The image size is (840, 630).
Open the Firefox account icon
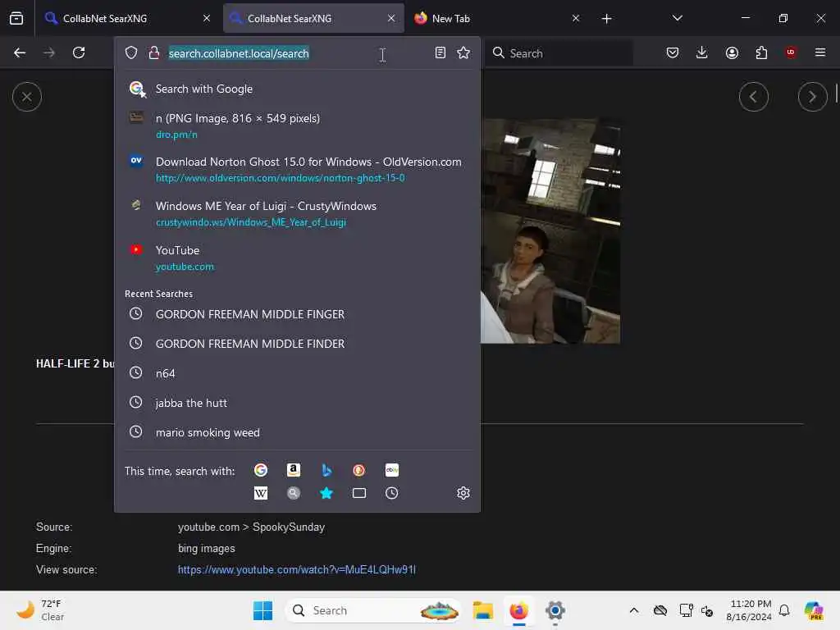(x=732, y=52)
